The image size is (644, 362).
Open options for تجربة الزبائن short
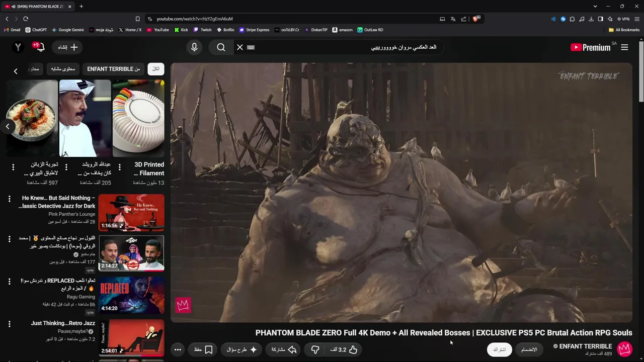13,167
